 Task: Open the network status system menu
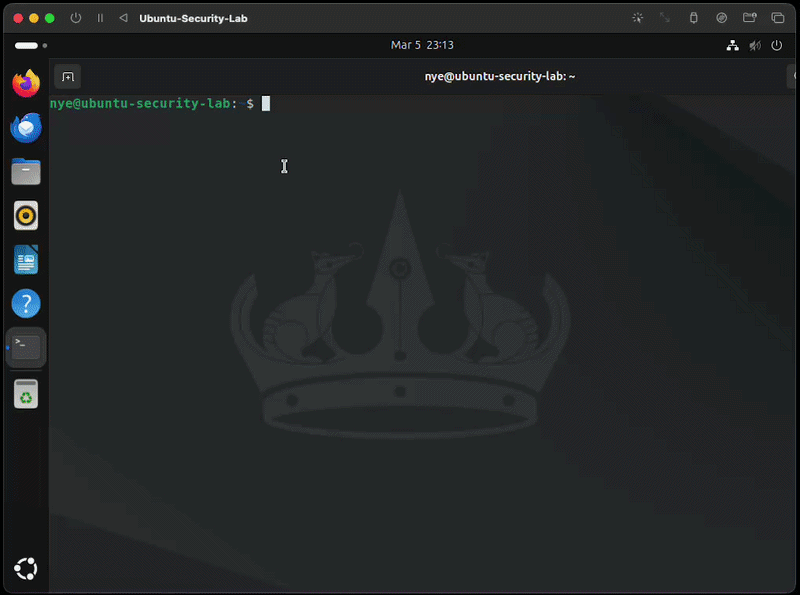[732, 45]
